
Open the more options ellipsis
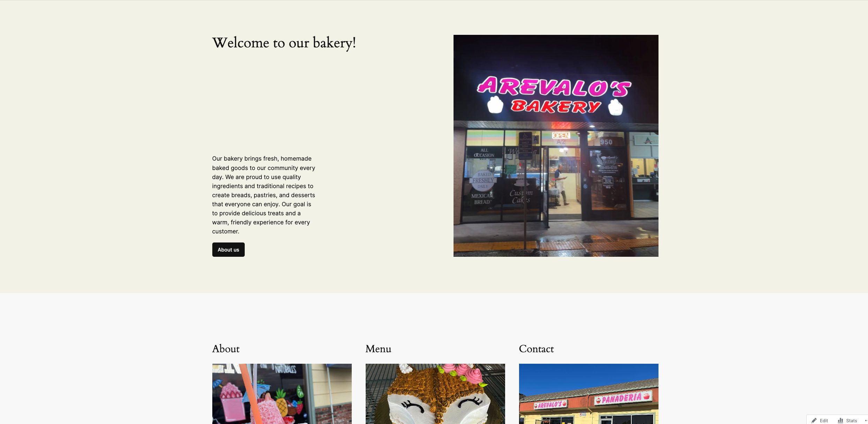[866, 421]
